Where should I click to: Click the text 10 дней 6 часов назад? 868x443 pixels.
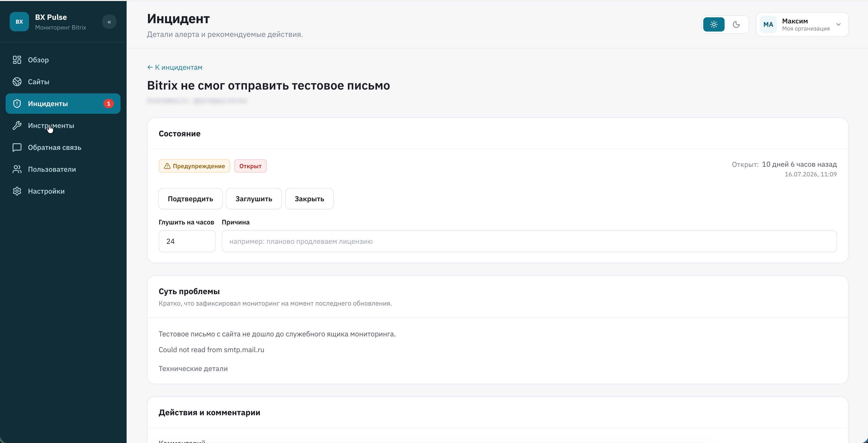[799, 164]
